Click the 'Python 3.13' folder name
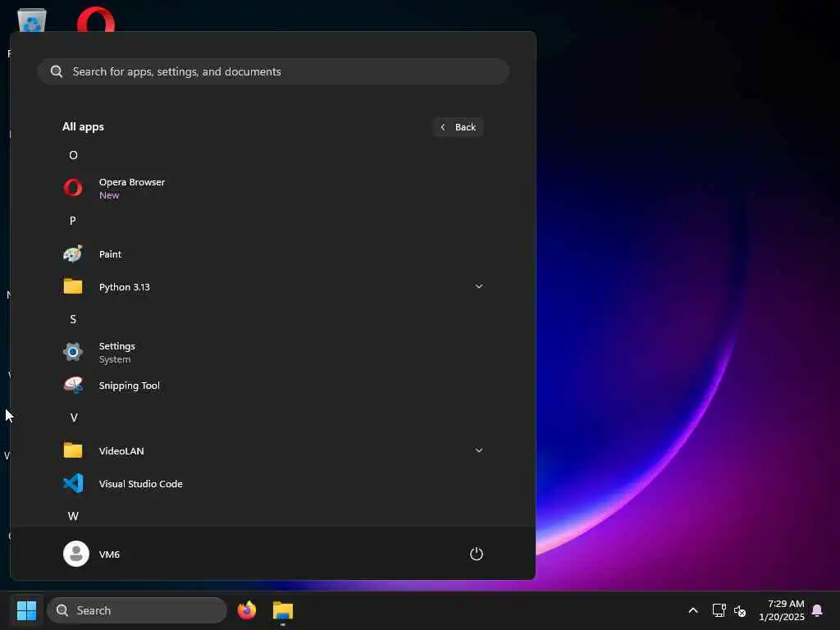The height and width of the screenshot is (630, 840). (x=125, y=287)
